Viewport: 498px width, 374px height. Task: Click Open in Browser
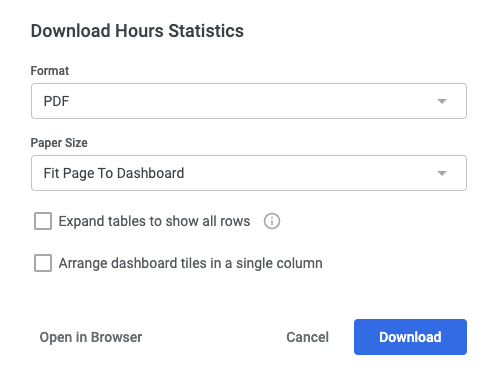click(x=91, y=337)
